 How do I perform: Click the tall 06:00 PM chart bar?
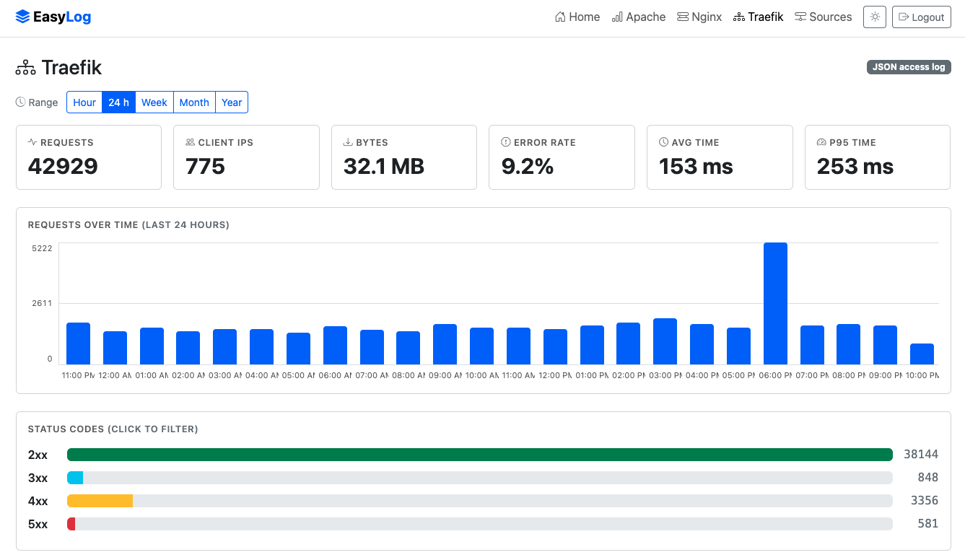click(x=776, y=303)
